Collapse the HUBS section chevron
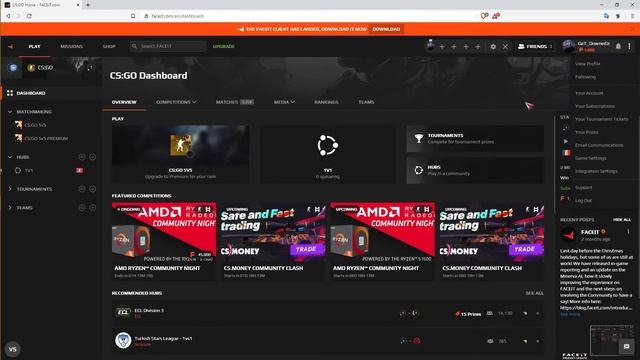This screenshot has width=640, height=360. 10,157
